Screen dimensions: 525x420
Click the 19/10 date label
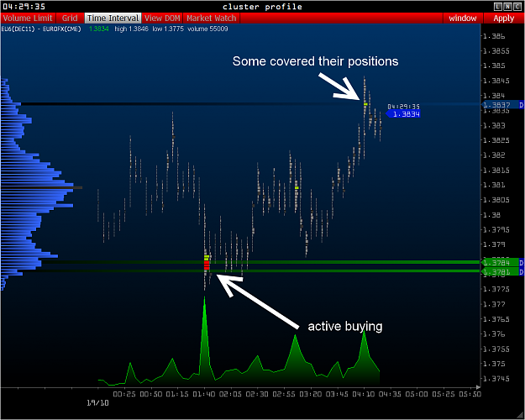click(x=97, y=402)
